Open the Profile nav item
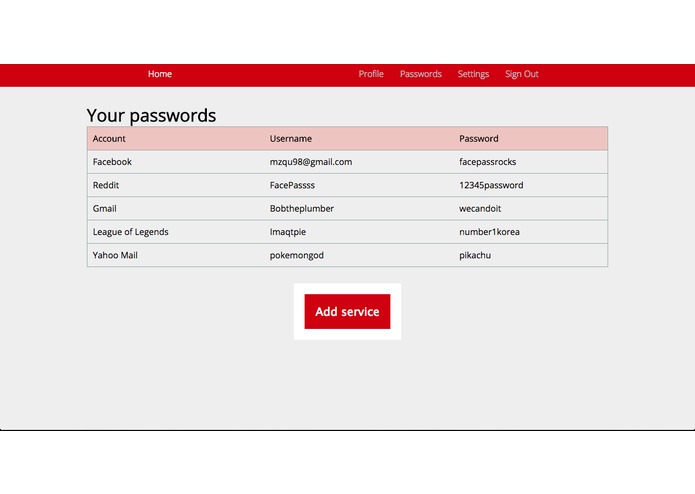 coord(371,74)
